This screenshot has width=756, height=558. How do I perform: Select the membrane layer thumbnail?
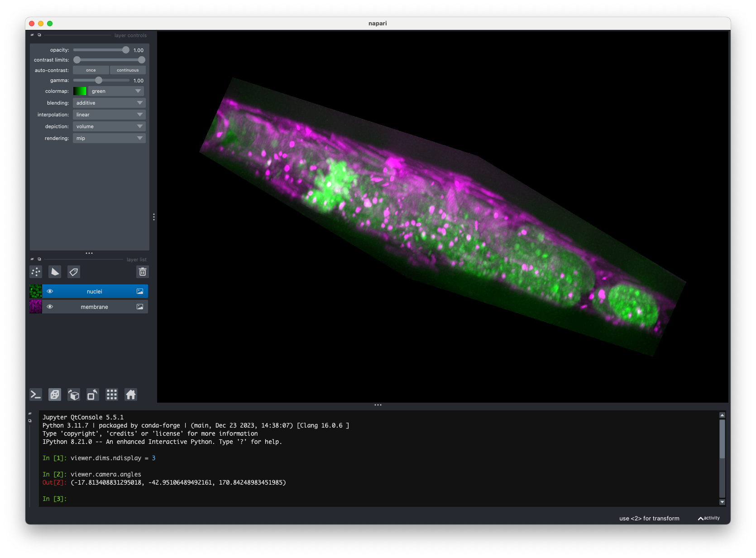(35, 307)
